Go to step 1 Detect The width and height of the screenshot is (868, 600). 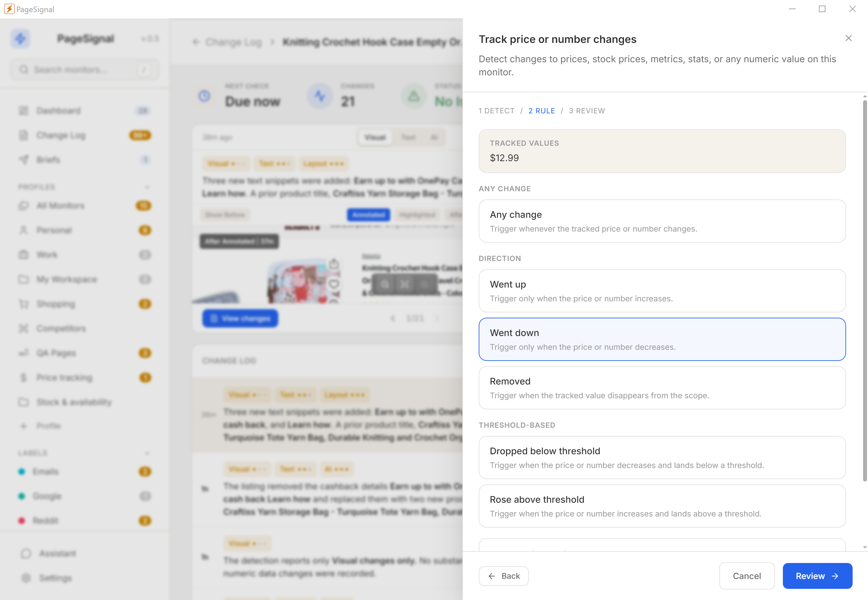click(x=496, y=111)
